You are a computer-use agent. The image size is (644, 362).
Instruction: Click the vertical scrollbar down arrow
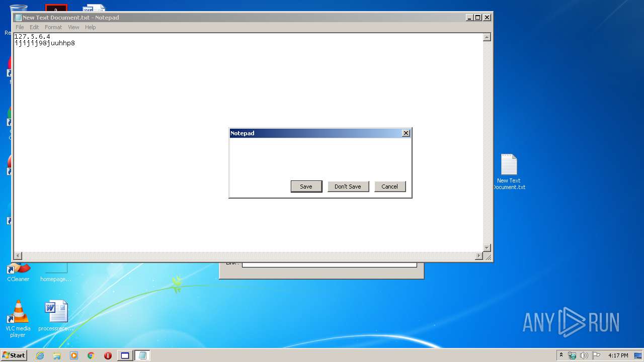click(487, 248)
